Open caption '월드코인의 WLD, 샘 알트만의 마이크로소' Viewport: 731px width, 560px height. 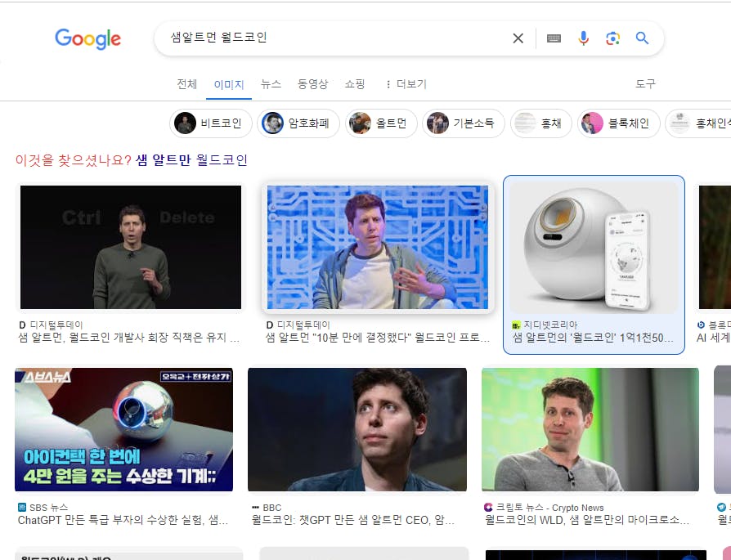(587, 520)
